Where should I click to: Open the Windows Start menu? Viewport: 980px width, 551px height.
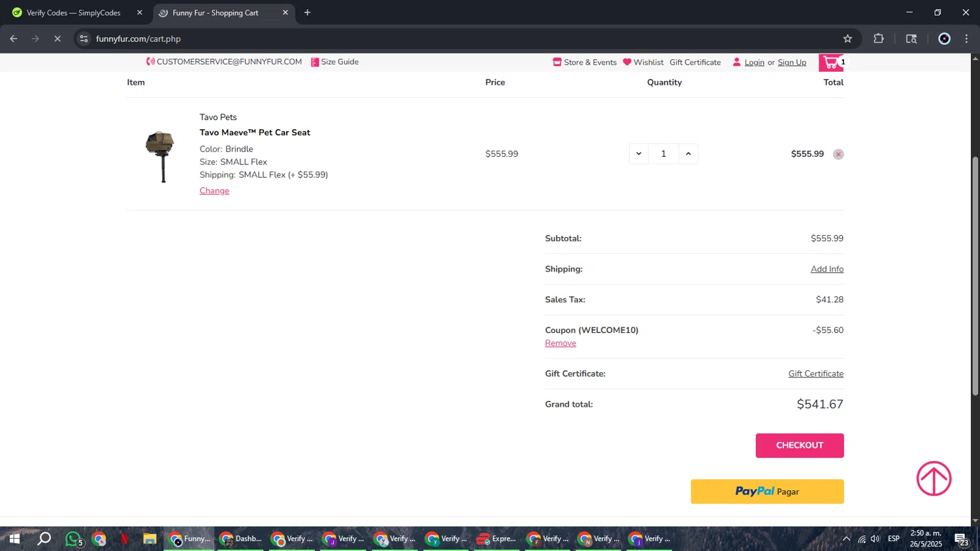[14, 539]
